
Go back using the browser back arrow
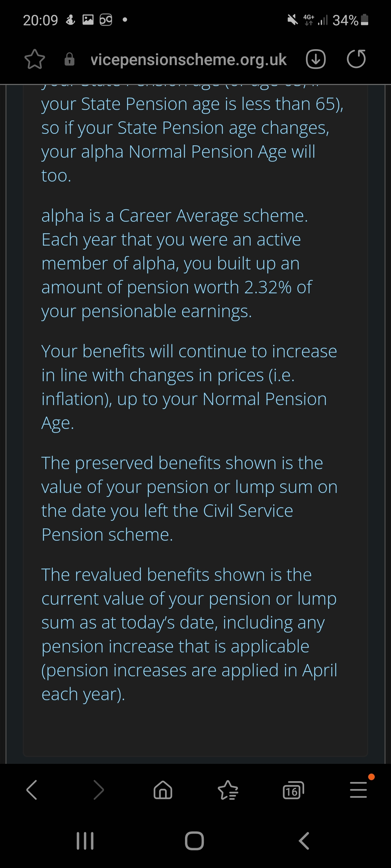point(32,790)
